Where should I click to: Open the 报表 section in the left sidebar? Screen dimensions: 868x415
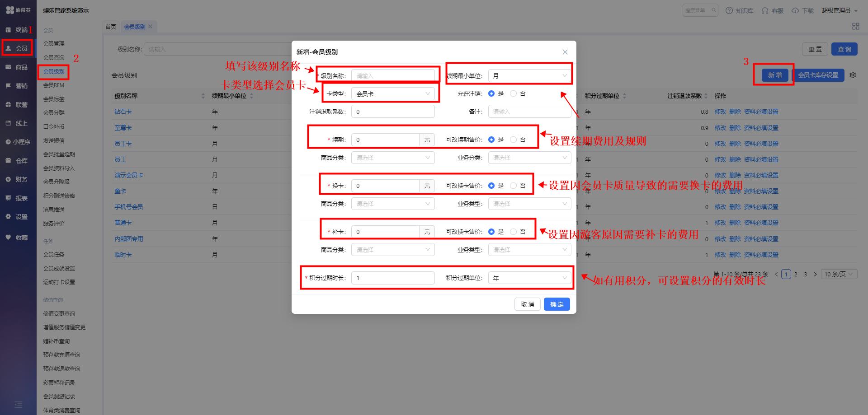point(17,198)
